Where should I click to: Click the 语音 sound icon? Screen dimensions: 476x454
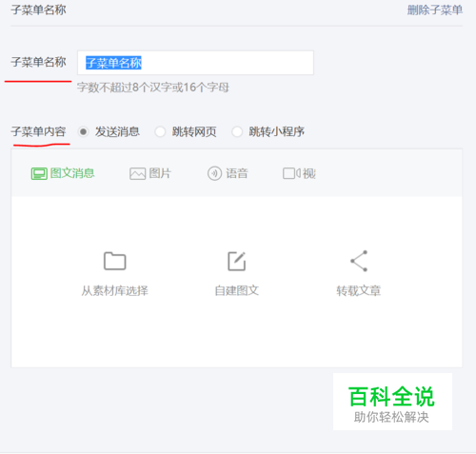tap(214, 173)
